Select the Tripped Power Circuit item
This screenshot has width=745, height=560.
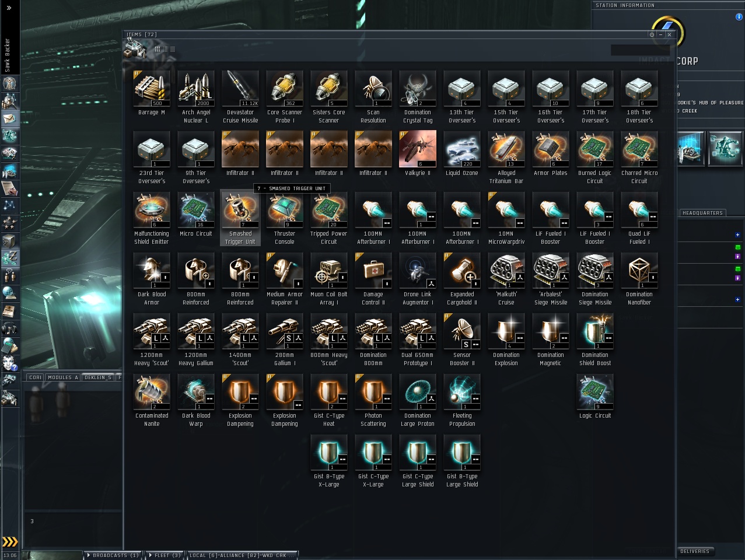coord(329,211)
